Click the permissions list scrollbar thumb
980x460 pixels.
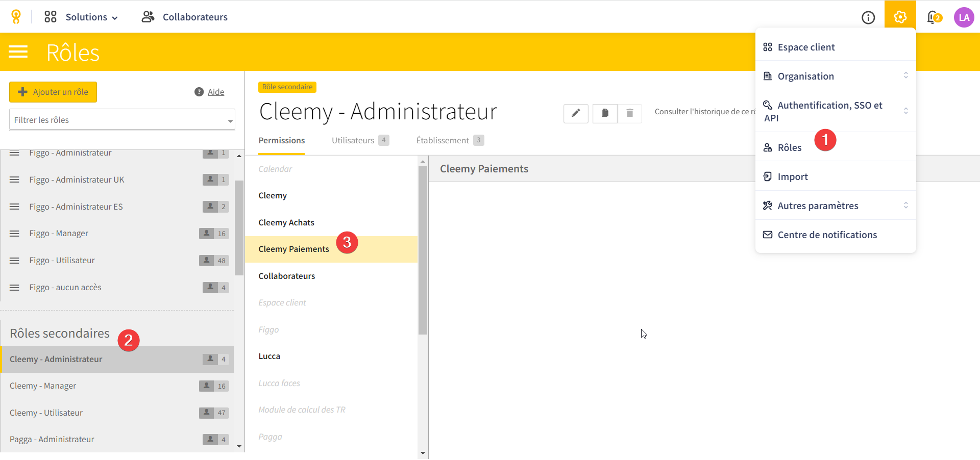click(423, 250)
